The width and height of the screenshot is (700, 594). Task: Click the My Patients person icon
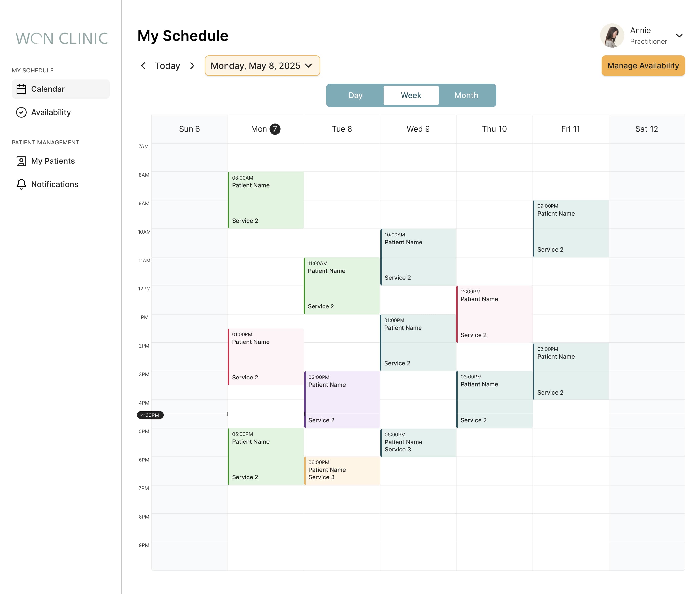[21, 161]
